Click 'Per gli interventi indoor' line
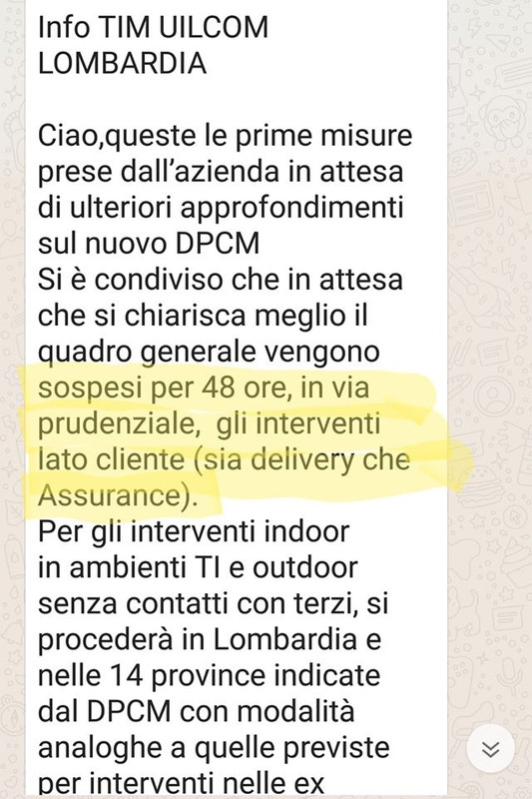 194,532
